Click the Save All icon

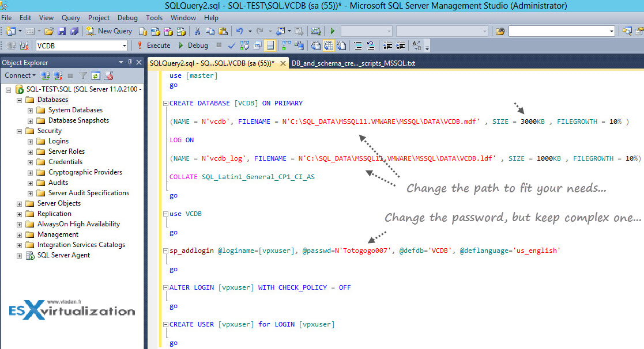coord(74,31)
